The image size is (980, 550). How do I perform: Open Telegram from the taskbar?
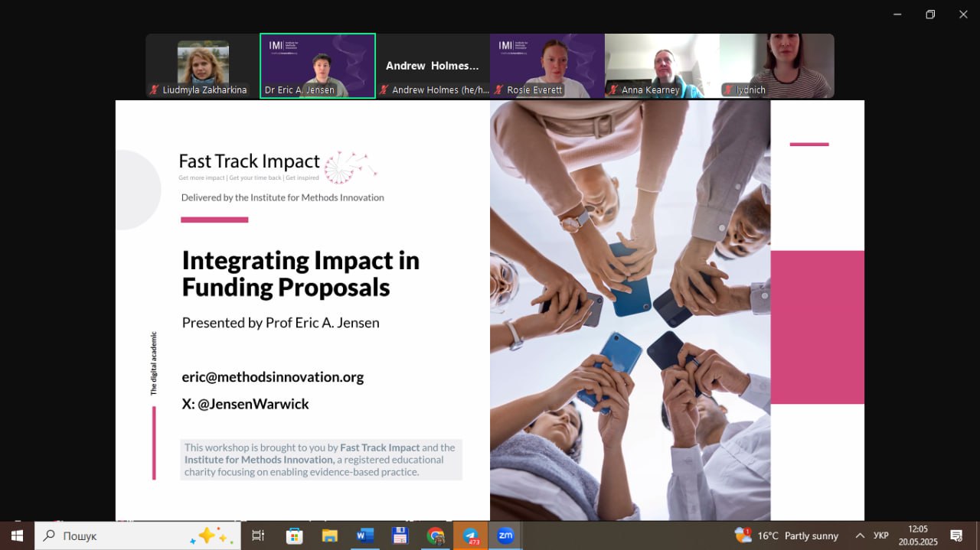click(471, 535)
